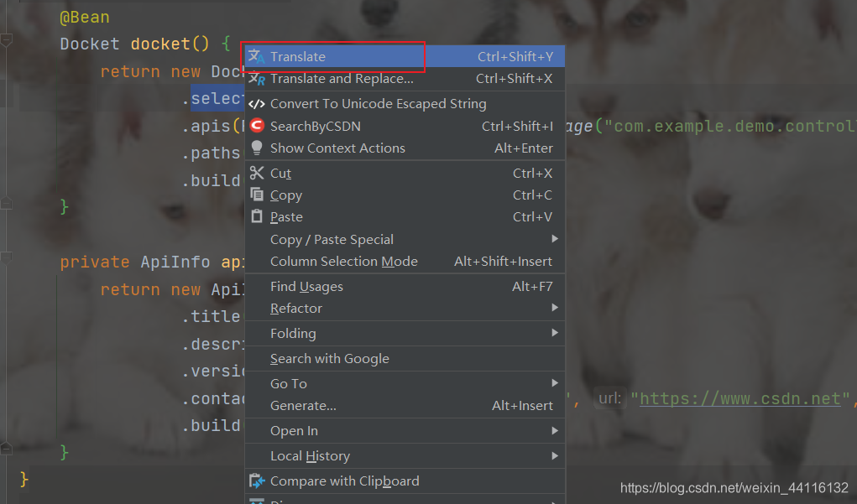The image size is (857, 504).
Task: Click the selected .selec code text
Action: click(217, 98)
